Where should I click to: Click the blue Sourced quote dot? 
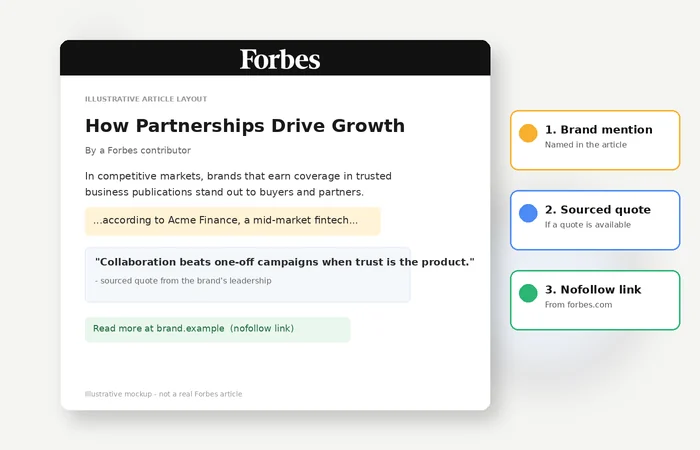tap(528, 213)
